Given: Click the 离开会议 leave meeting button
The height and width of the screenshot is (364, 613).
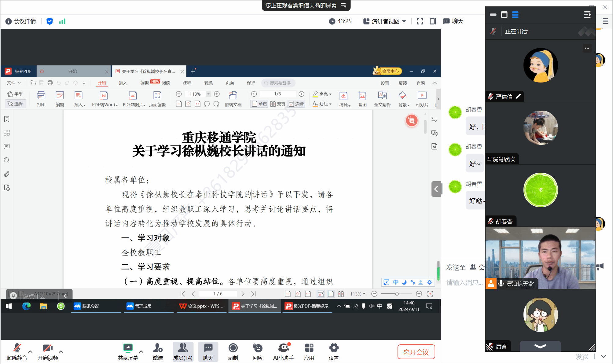Looking at the screenshot, I should coord(416,352).
